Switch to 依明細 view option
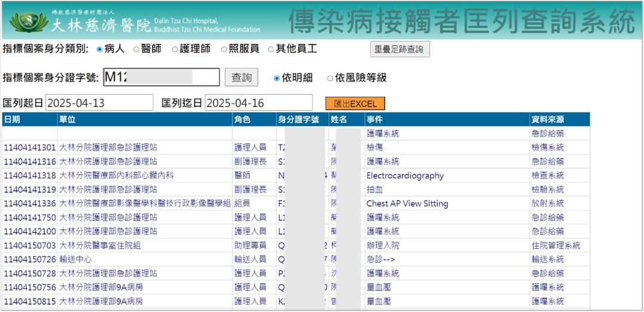Screen dimensions: 644x312 [277, 78]
